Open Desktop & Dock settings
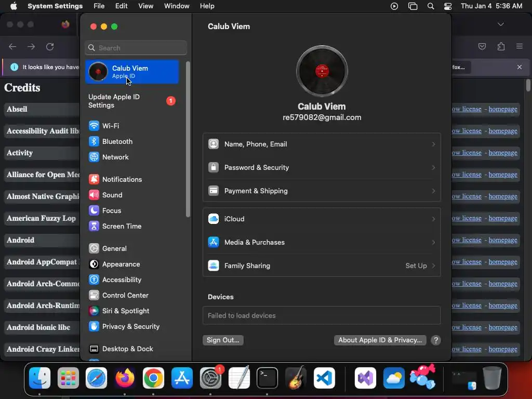The height and width of the screenshot is (399, 532). pyautogui.click(x=121, y=349)
